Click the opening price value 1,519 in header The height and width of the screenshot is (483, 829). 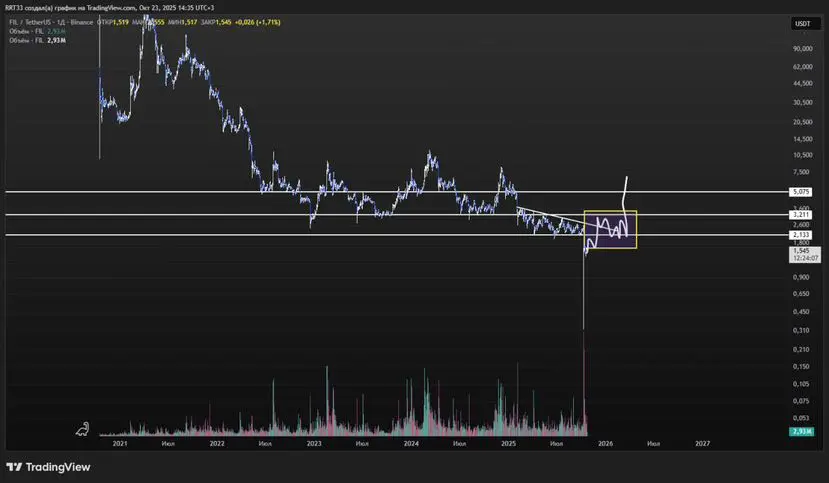pos(121,22)
